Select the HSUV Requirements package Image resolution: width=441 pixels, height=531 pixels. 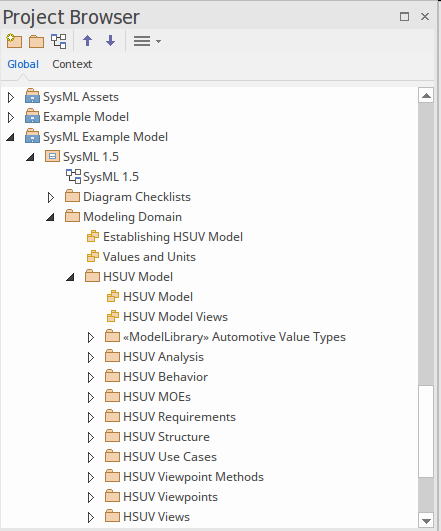tap(179, 417)
